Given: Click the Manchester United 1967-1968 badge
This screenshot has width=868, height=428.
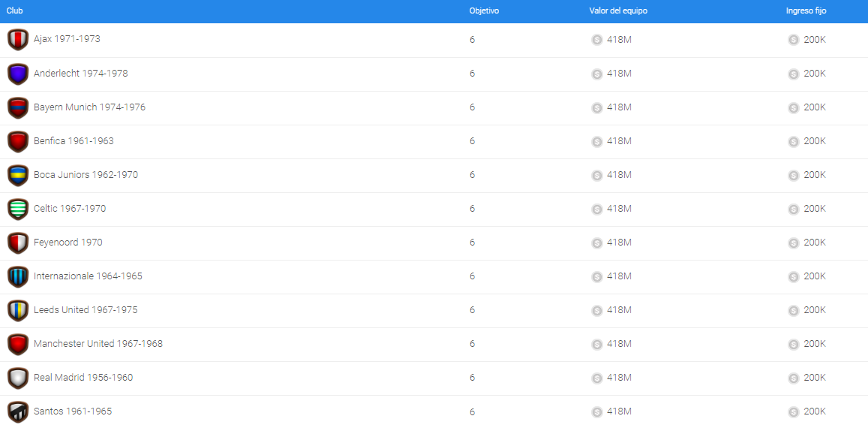Looking at the screenshot, I should [x=18, y=345].
